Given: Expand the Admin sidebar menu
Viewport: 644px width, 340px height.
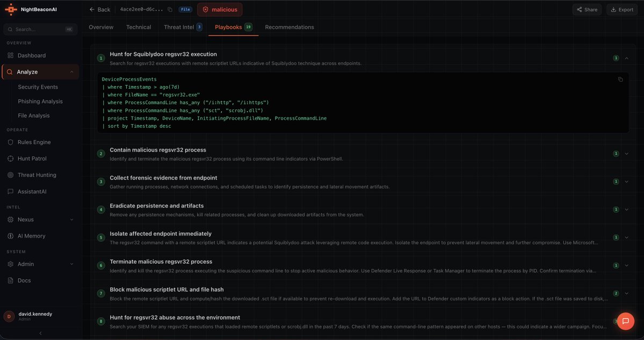Looking at the screenshot, I should (72, 264).
